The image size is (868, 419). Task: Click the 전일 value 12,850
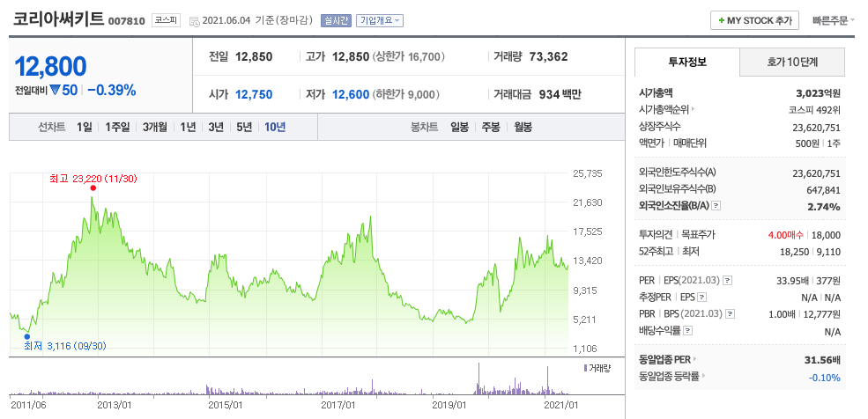click(254, 56)
